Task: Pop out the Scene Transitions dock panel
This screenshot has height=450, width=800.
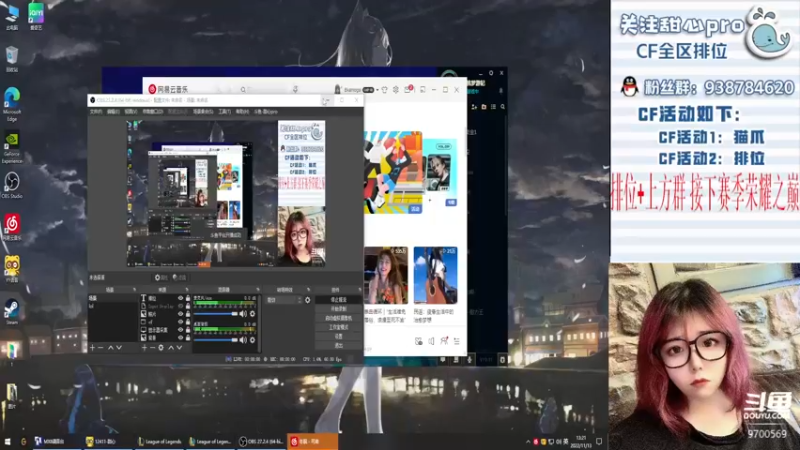Action: 308,290
